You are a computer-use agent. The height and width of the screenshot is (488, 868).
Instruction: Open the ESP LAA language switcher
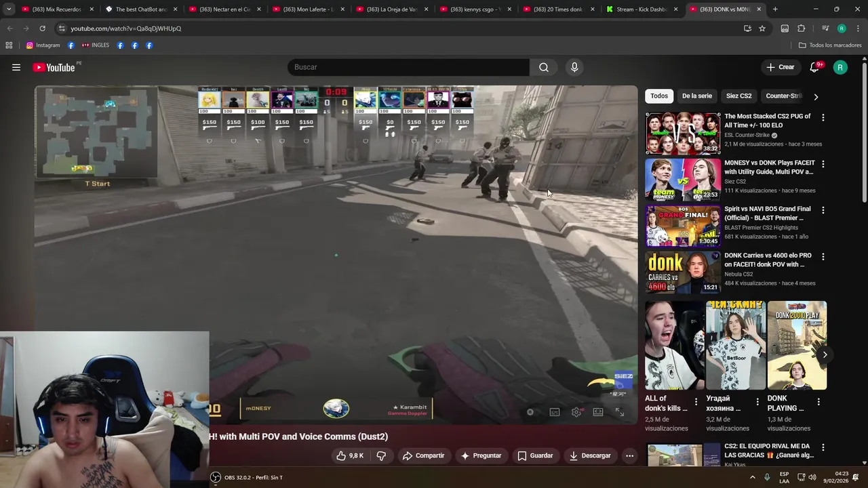coord(784,477)
